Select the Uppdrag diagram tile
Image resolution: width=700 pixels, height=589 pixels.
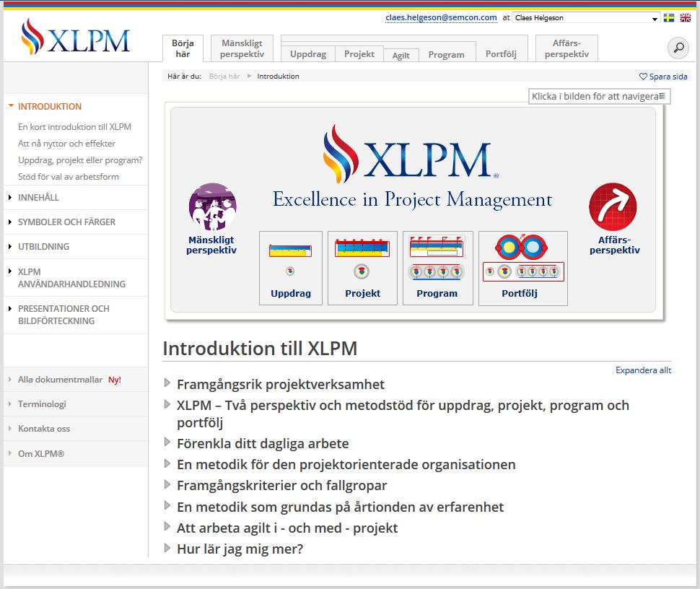click(291, 268)
